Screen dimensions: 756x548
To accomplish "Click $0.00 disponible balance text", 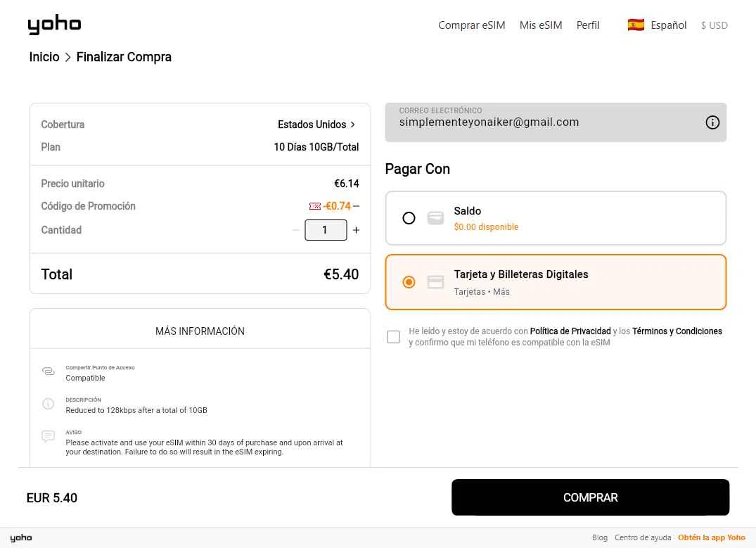I will (x=486, y=227).
